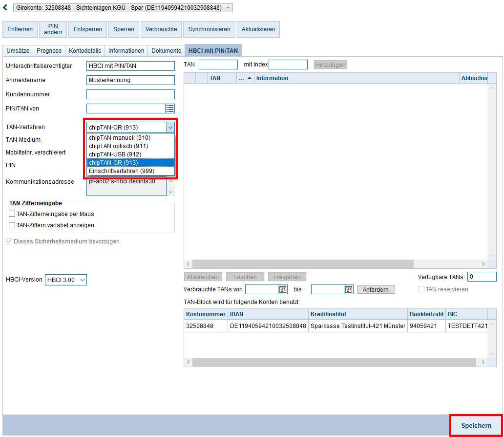Viewport: 504px width, 437px height.
Task: Focus the PIN/TAN von field
Action: click(x=126, y=109)
